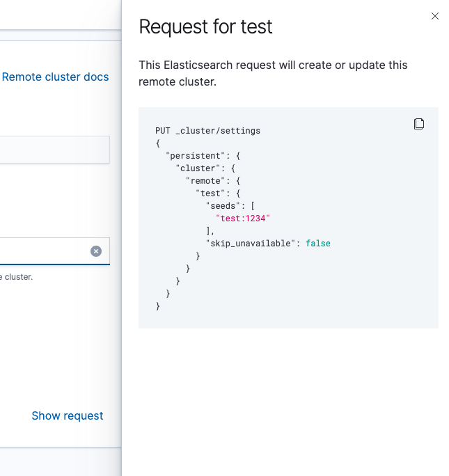Click the Show request link

pos(68,415)
